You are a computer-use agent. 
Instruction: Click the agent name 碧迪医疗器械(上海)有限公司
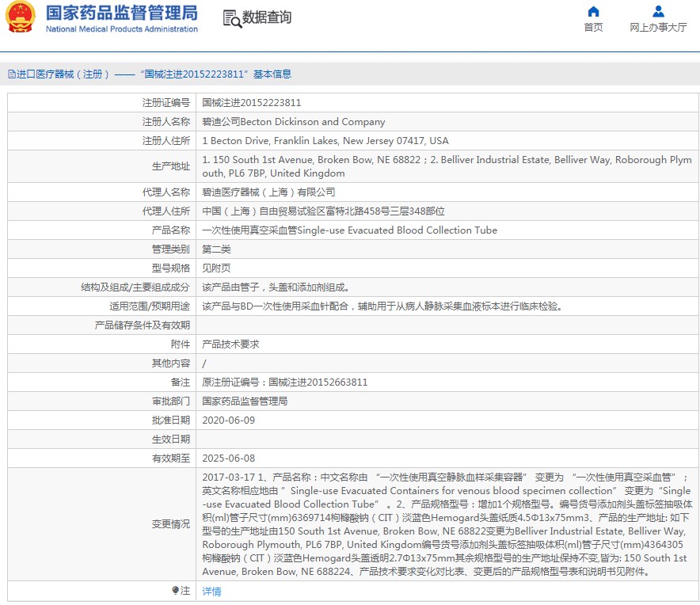tap(268, 192)
